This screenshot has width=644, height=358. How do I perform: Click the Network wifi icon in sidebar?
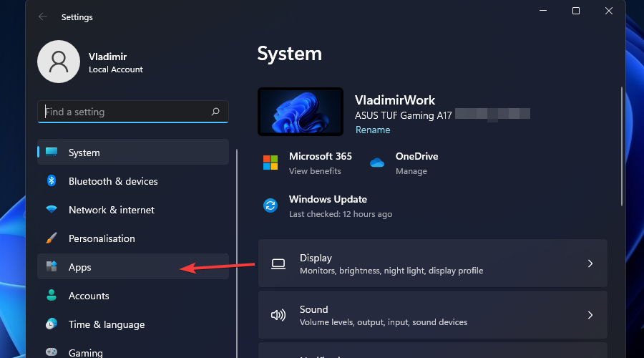[52, 209]
